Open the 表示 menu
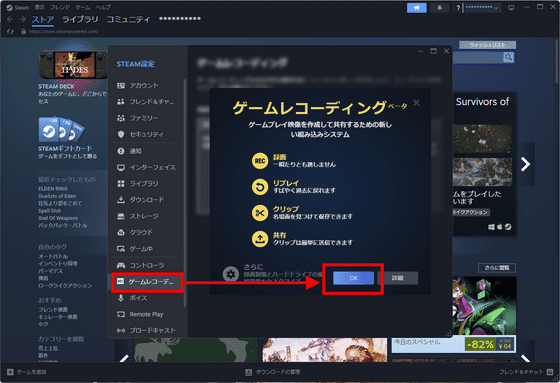Image resolution: width=560 pixels, height=383 pixels. tap(40, 8)
